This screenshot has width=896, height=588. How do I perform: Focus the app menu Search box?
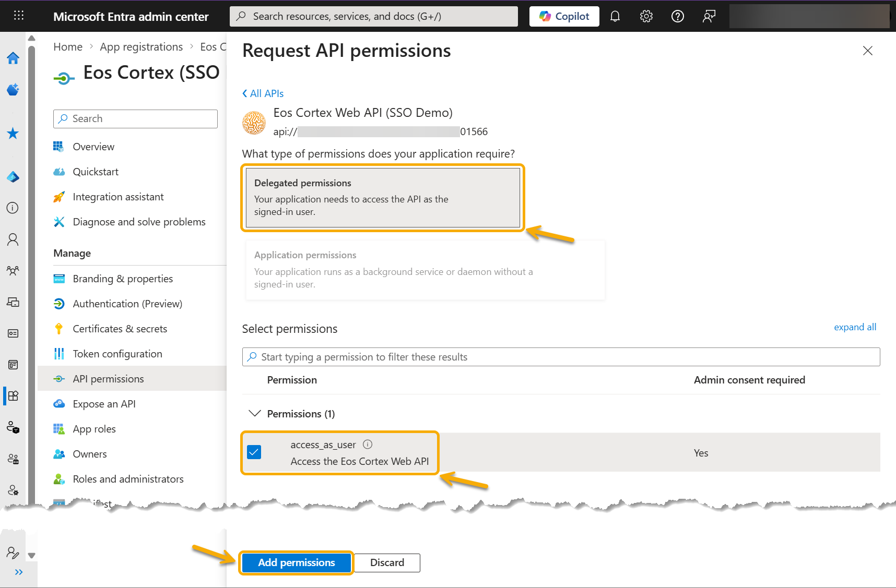[135, 119]
